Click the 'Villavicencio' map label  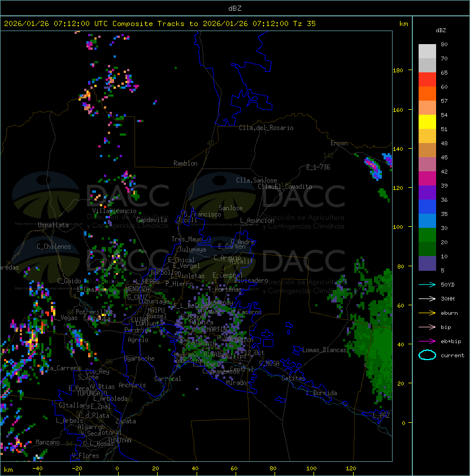[x=114, y=211]
